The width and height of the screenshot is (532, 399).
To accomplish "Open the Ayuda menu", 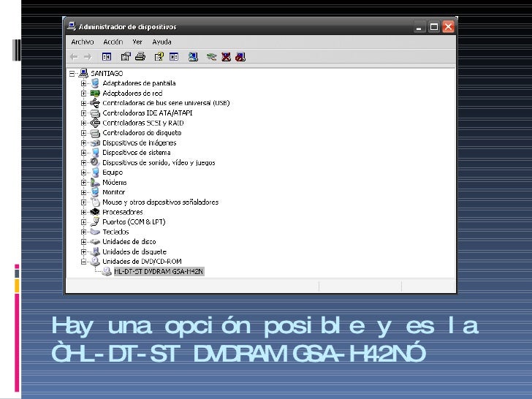I will tap(161, 42).
